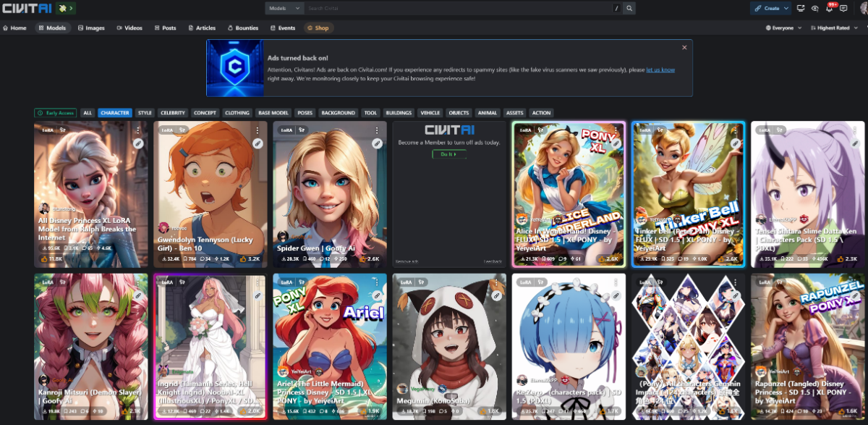Open the Events tab

pos(283,28)
